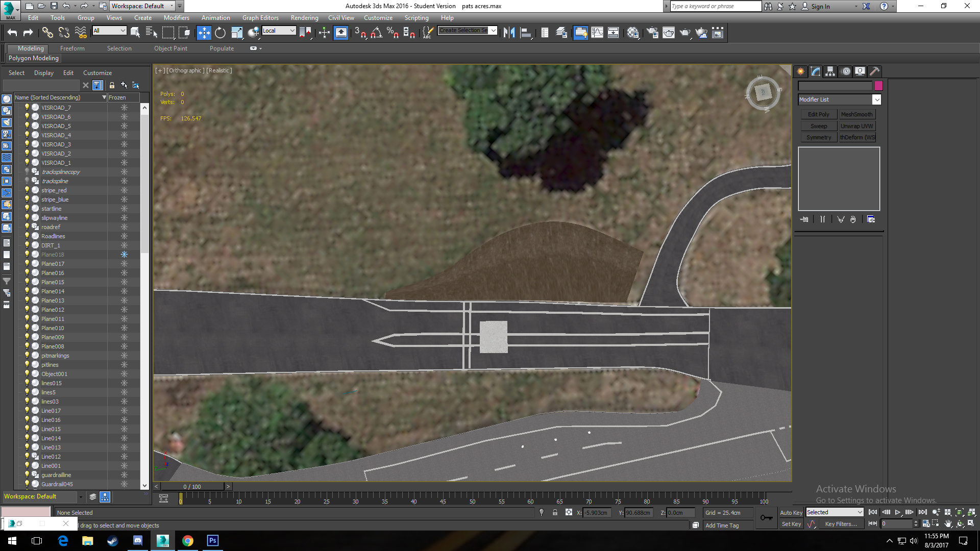This screenshot has width=980, height=551.
Task: Switch to the Freeform ribbon tab
Action: (x=72, y=48)
